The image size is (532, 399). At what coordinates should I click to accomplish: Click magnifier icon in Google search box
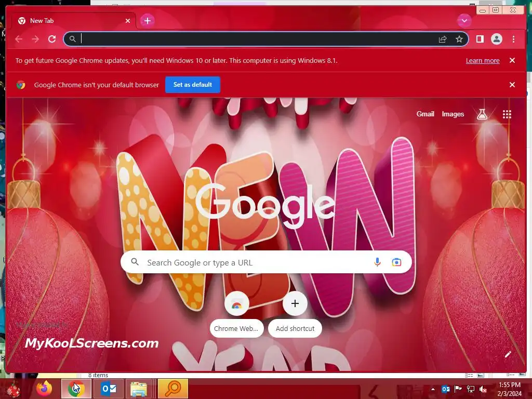pos(135,262)
